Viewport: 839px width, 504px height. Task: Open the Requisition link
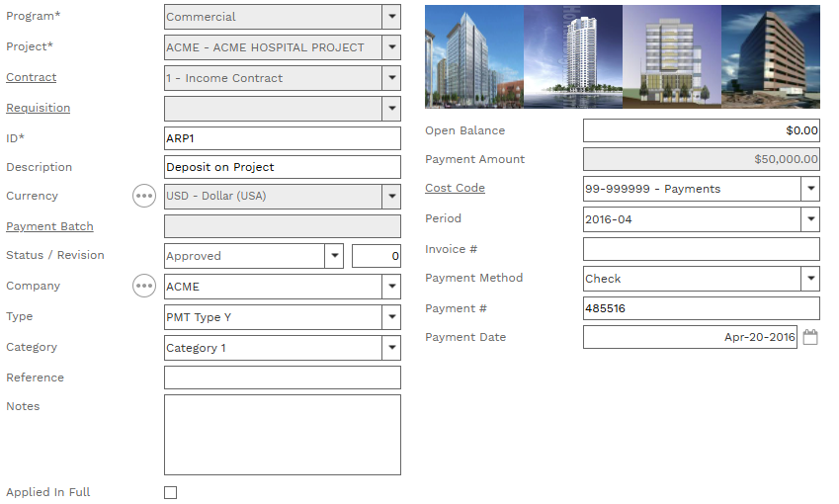tap(38, 108)
